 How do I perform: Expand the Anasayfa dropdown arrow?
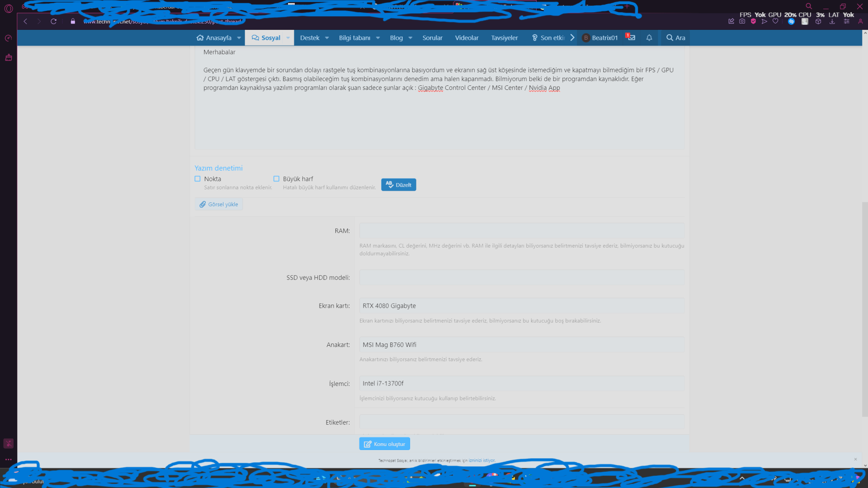[239, 38]
